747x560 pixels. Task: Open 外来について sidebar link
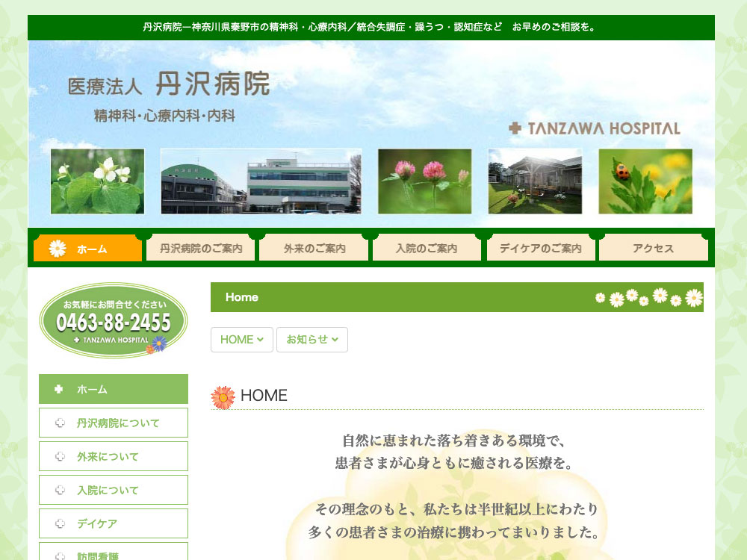tap(114, 456)
